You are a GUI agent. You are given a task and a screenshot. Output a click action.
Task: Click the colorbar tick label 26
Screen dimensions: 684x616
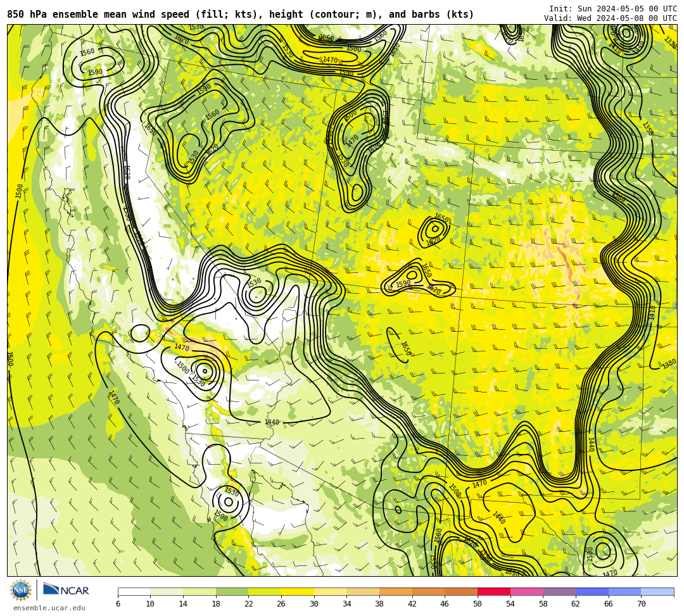click(281, 604)
